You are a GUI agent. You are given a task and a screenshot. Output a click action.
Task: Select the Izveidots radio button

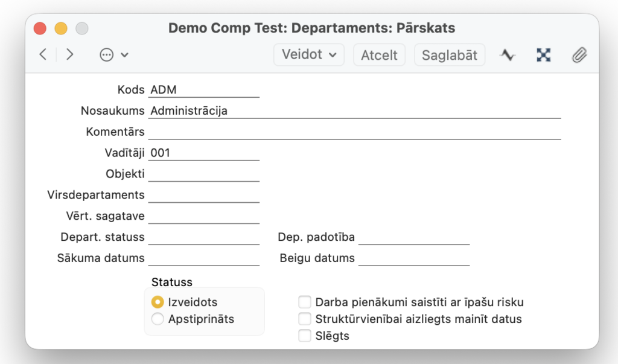pos(158,302)
